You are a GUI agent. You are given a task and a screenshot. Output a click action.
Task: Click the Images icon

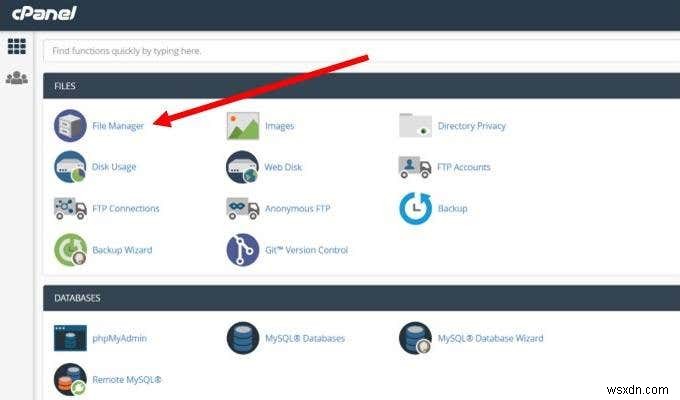tap(243, 126)
